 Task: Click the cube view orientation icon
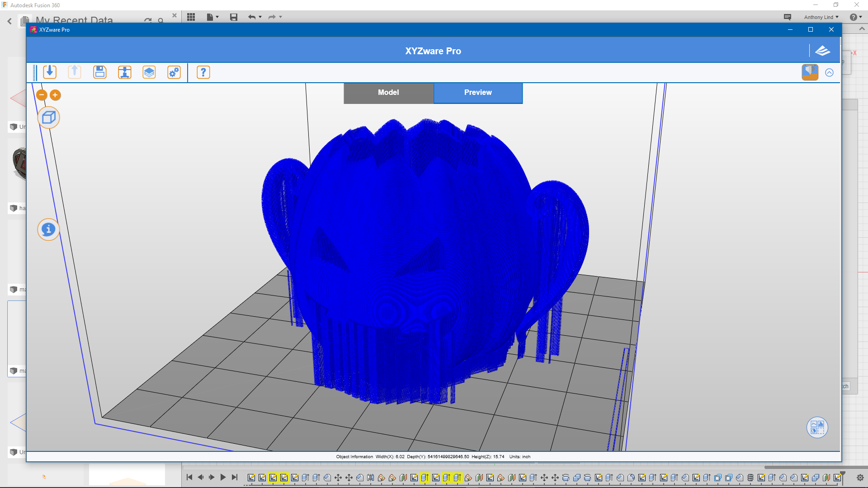48,118
